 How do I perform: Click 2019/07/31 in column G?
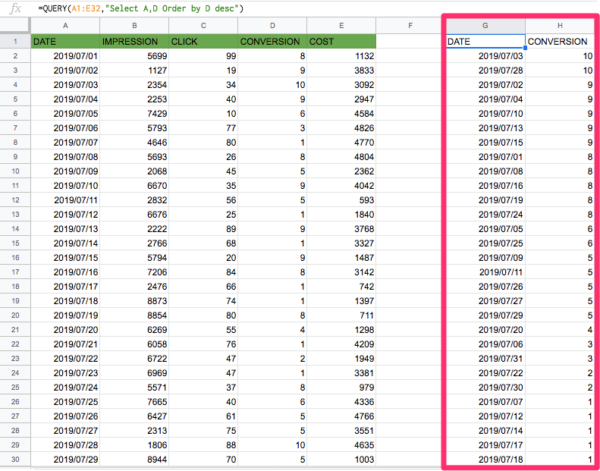coord(485,359)
